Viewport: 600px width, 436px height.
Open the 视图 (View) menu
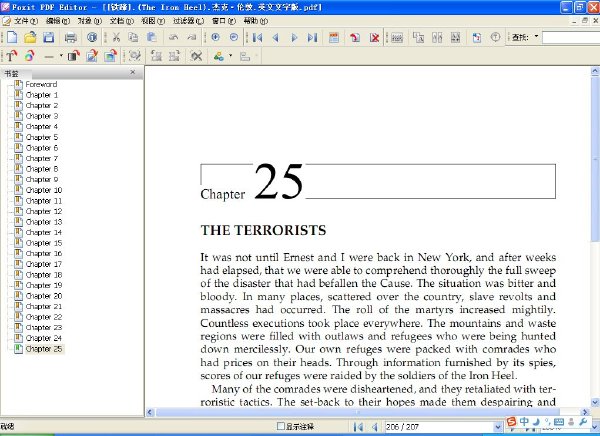tap(153, 21)
